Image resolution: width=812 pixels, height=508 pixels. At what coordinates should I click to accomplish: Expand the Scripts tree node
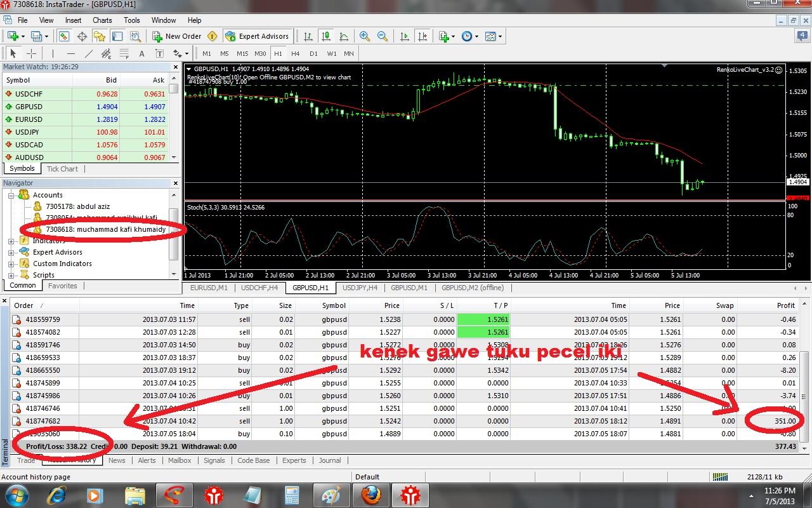click(x=11, y=275)
